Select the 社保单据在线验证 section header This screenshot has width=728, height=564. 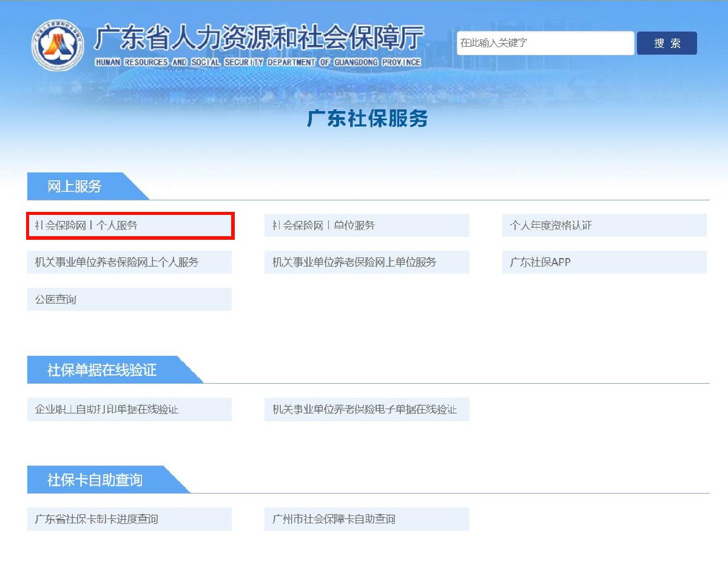(x=103, y=370)
